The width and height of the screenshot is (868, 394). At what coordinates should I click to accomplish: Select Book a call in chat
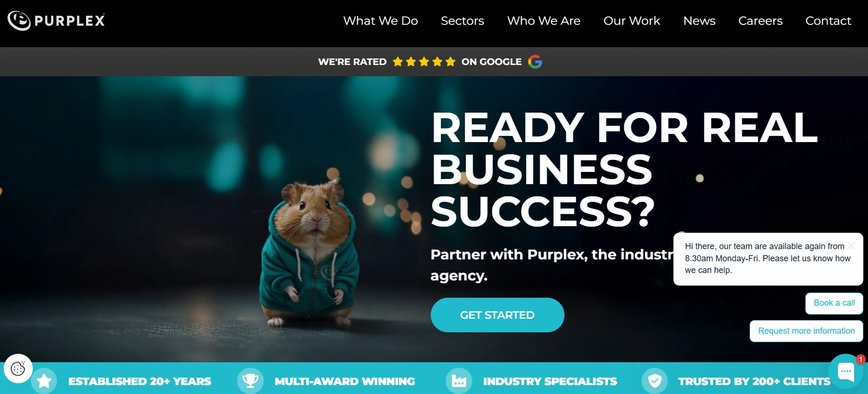[834, 303]
